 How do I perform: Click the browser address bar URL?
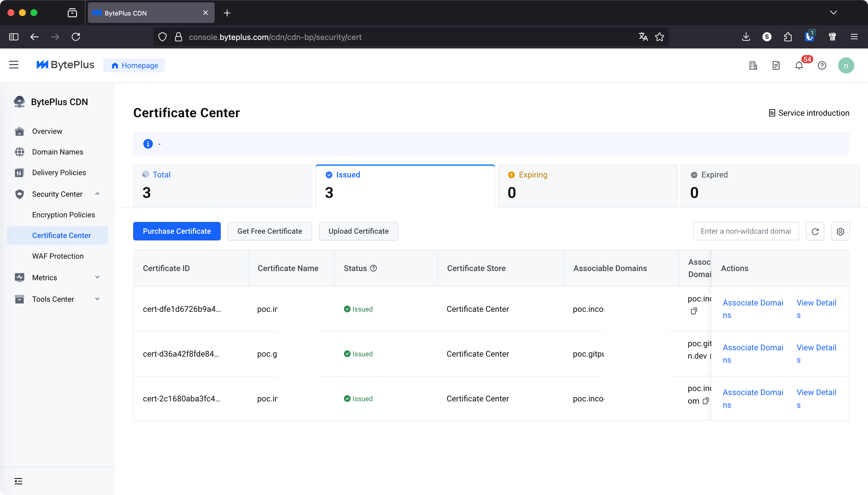point(275,37)
